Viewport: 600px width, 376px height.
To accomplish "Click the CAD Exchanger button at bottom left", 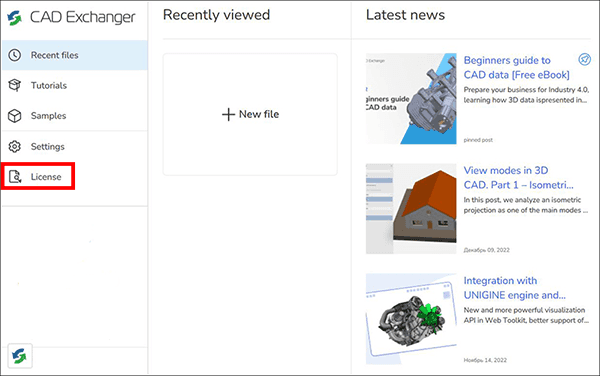I will (x=20, y=356).
